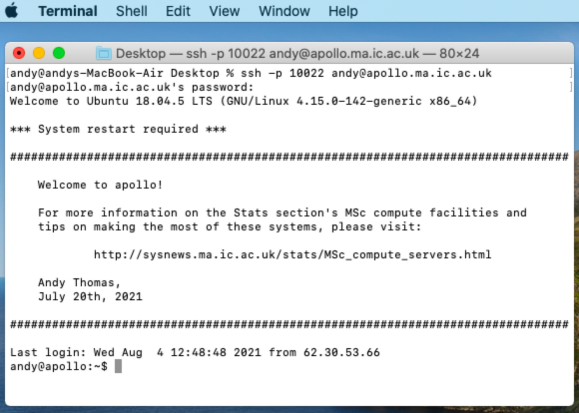Click the 'Welcome to Ubuntu 18.04.5 LTS' line

pyautogui.click(x=243, y=101)
